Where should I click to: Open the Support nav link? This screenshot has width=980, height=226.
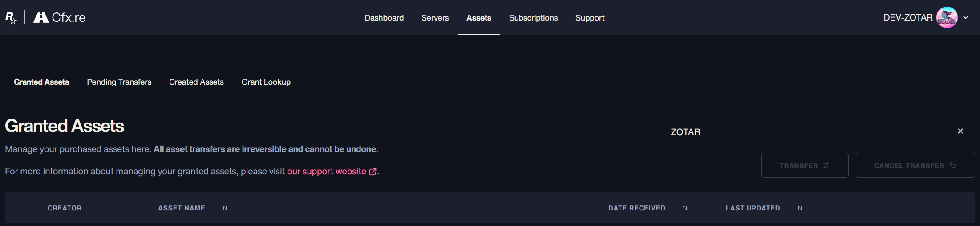click(x=590, y=18)
